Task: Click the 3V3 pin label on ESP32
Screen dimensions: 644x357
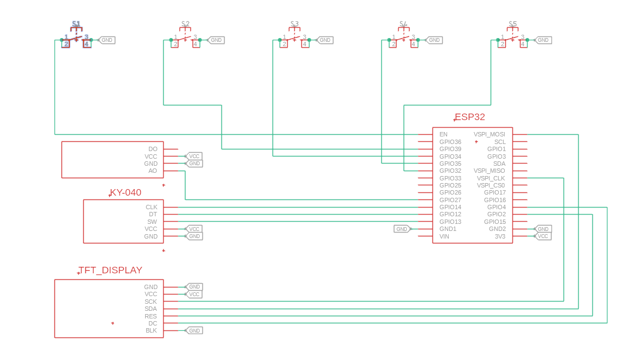Action: (x=500, y=236)
